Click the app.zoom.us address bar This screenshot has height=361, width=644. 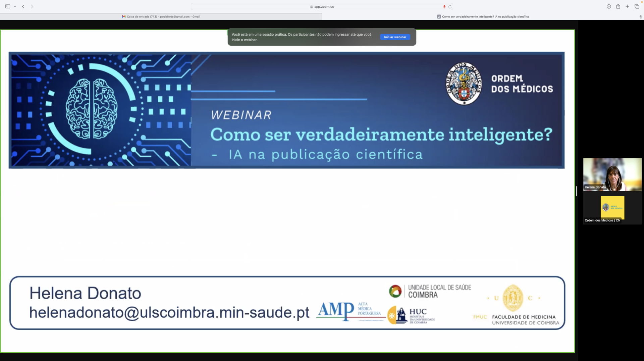coord(322,6)
